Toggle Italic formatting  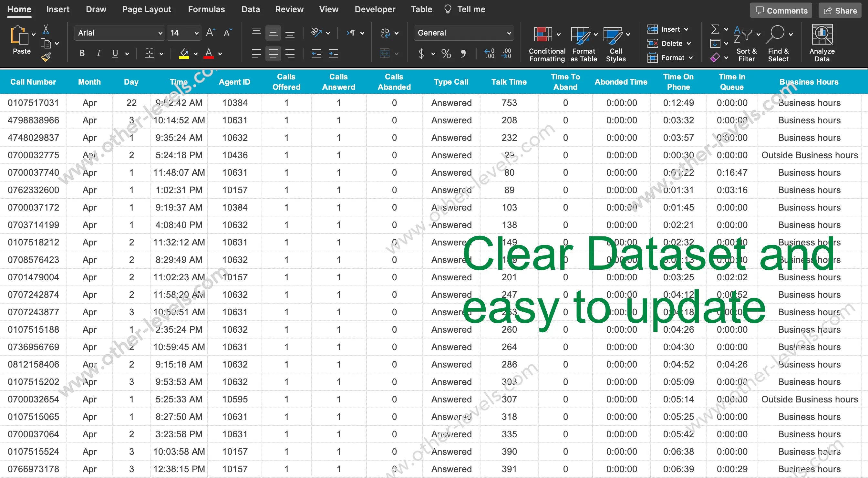98,53
